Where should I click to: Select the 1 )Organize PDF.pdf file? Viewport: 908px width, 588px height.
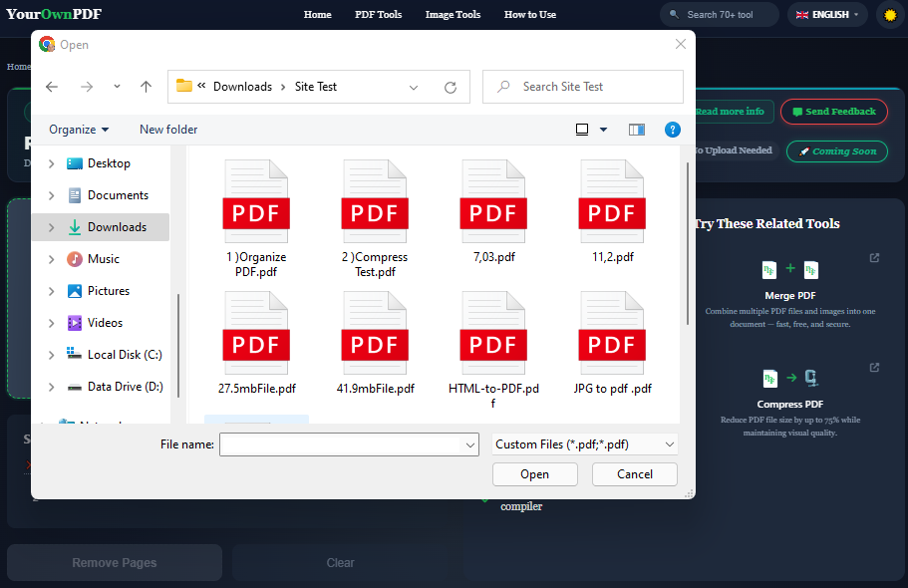click(x=256, y=218)
